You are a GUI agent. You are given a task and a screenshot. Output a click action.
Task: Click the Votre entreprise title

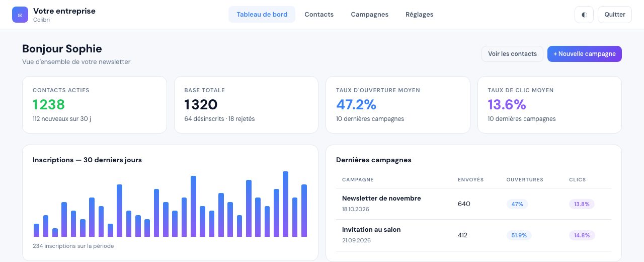64,11
